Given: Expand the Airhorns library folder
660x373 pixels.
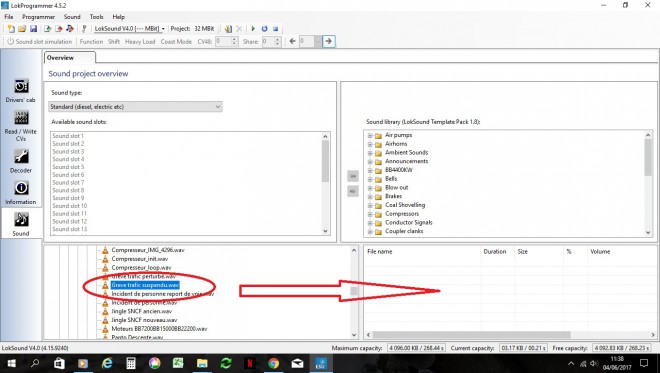Looking at the screenshot, I should [370, 144].
